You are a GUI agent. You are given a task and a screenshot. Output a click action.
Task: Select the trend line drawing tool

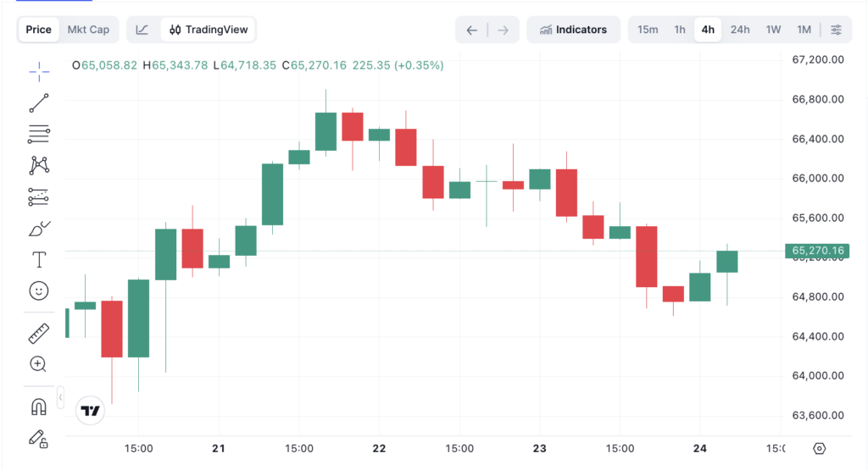tap(39, 103)
